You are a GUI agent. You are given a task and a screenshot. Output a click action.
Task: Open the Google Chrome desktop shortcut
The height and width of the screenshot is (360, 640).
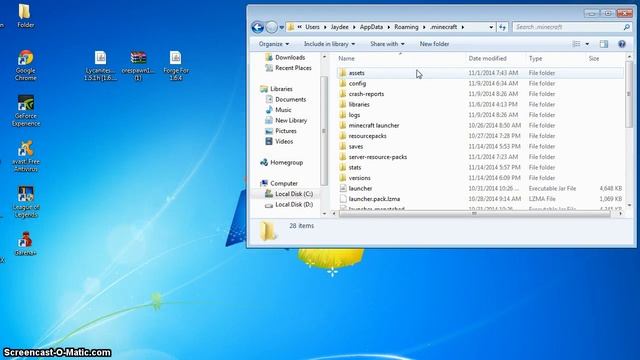26,65
